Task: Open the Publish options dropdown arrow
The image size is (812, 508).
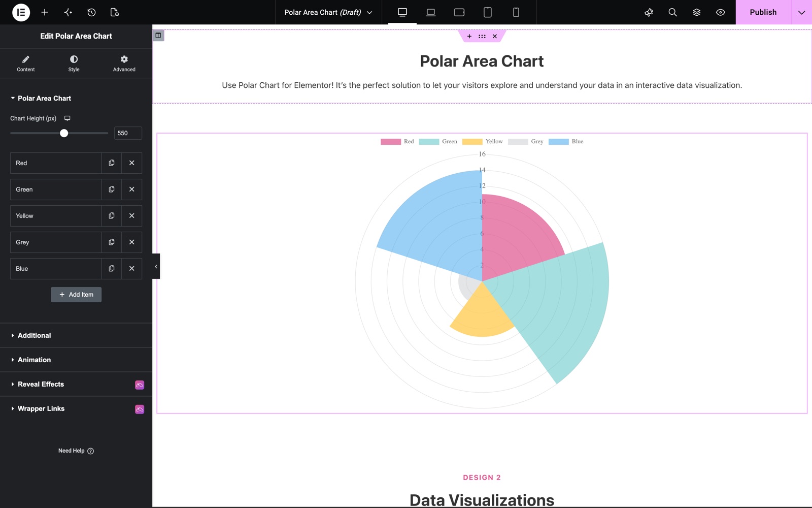Action: click(x=801, y=12)
